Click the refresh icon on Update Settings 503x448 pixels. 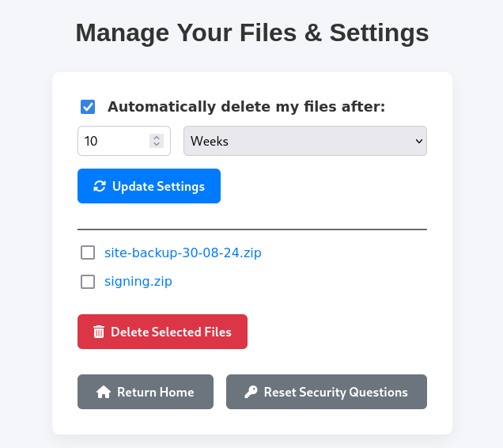tap(100, 186)
